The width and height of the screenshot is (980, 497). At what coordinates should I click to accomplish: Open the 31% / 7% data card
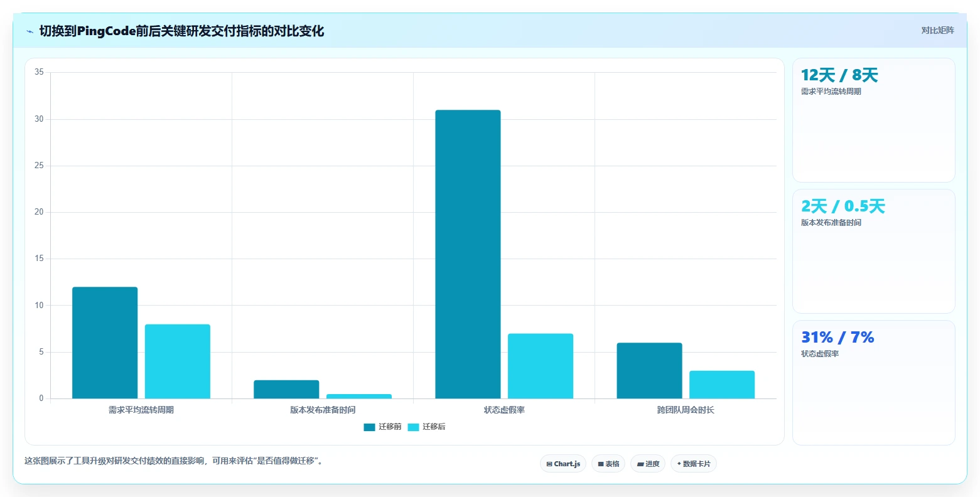point(874,383)
